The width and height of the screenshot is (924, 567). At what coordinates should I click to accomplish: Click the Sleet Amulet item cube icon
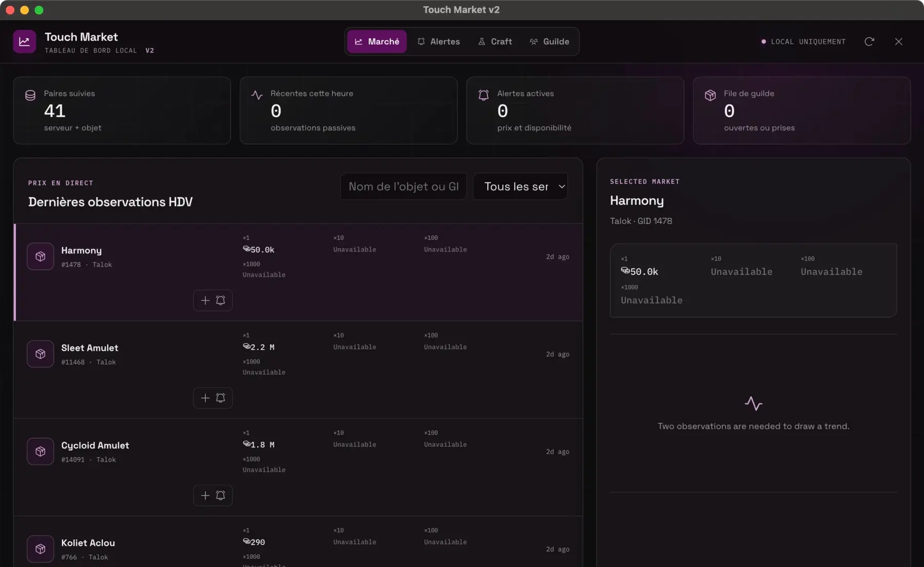click(x=41, y=354)
